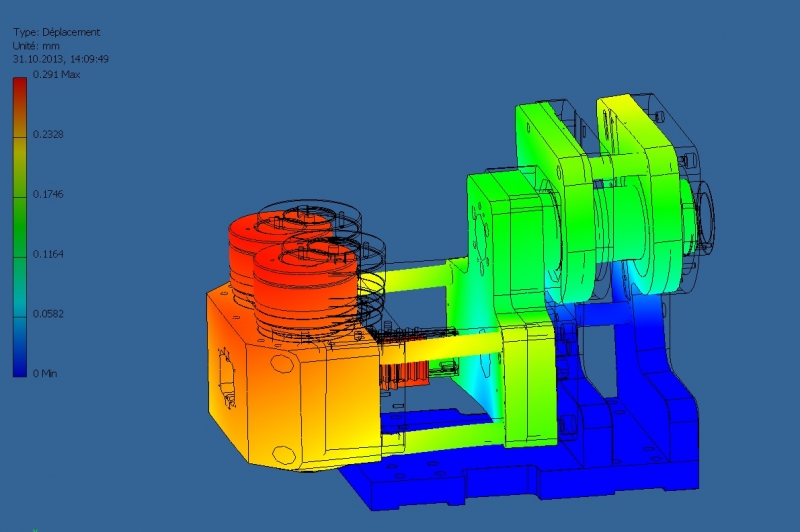This screenshot has height=532, width=800.
Task: Click the "0 Min" legend value
Action: [x=45, y=373]
